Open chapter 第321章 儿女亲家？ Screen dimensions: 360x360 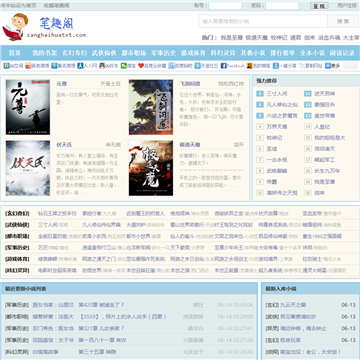101,328
